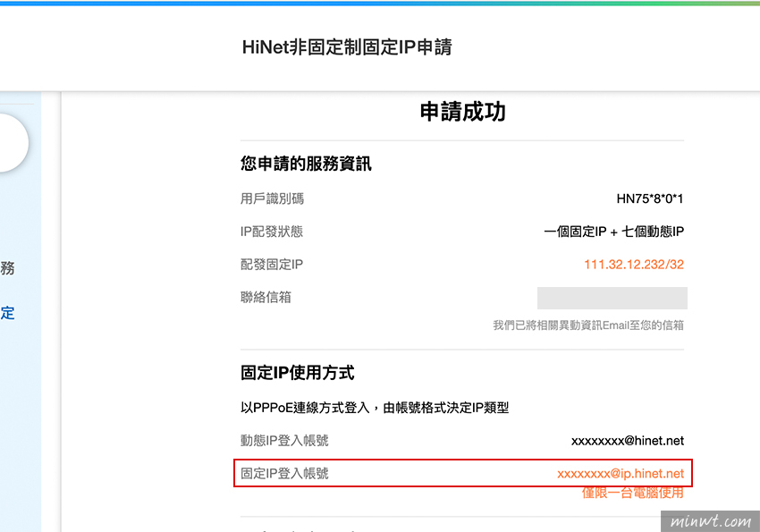Click the 僅限一台電腦使用 notice
Screen dimensions: 760x532
(632, 494)
